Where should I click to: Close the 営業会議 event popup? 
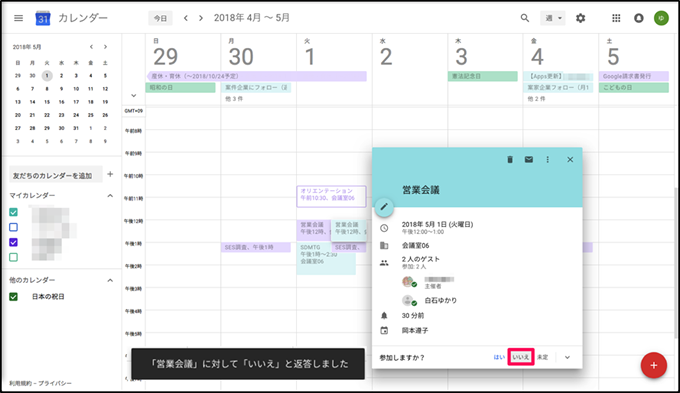coord(570,160)
